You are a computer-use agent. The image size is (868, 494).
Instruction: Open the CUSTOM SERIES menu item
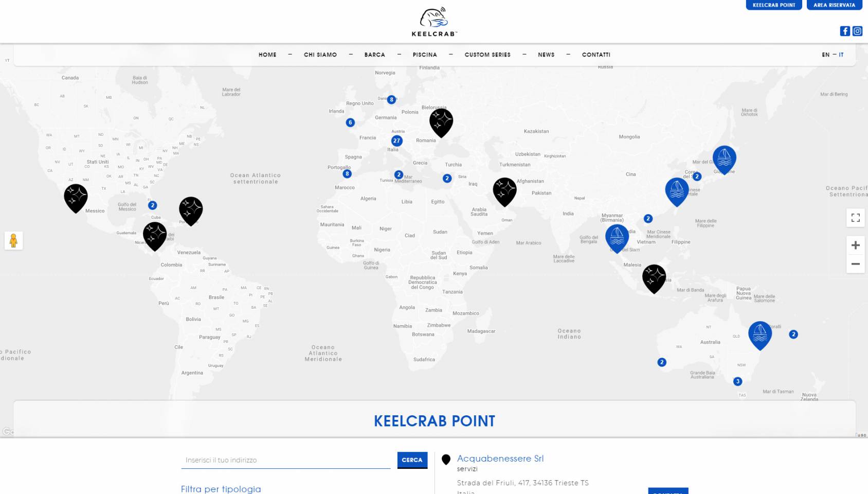click(487, 55)
